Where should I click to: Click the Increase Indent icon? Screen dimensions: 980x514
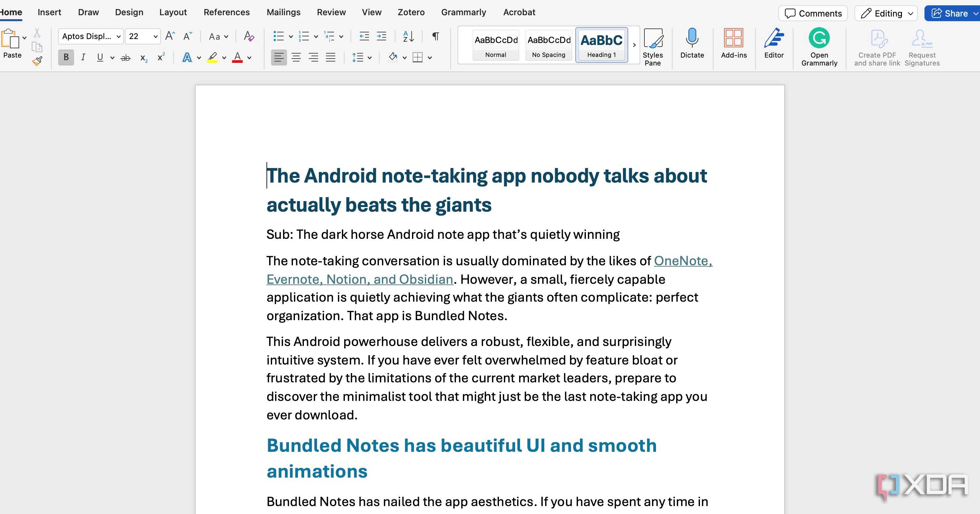click(x=381, y=36)
